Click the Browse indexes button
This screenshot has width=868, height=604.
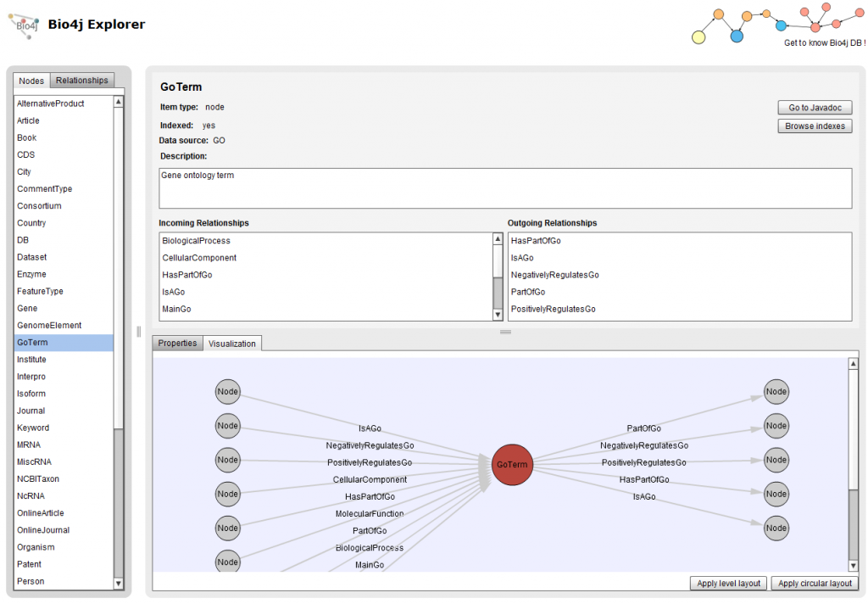click(x=815, y=126)
